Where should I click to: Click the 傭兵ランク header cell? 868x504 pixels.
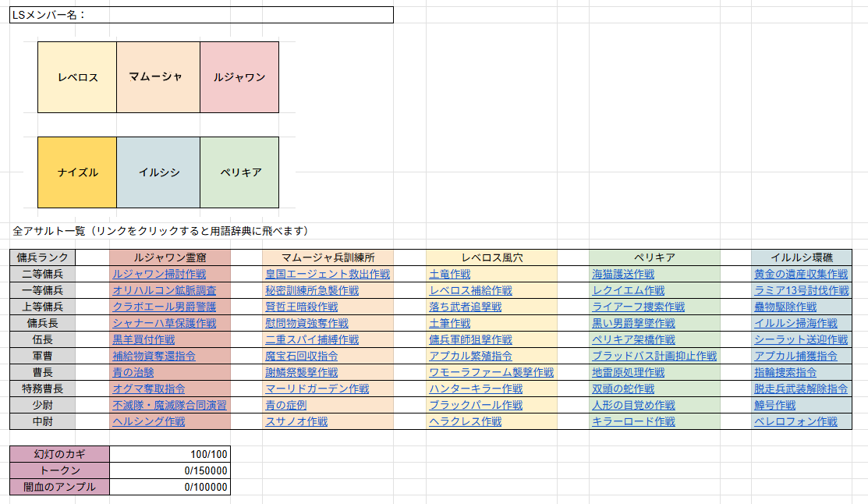[x=43, y=257]
